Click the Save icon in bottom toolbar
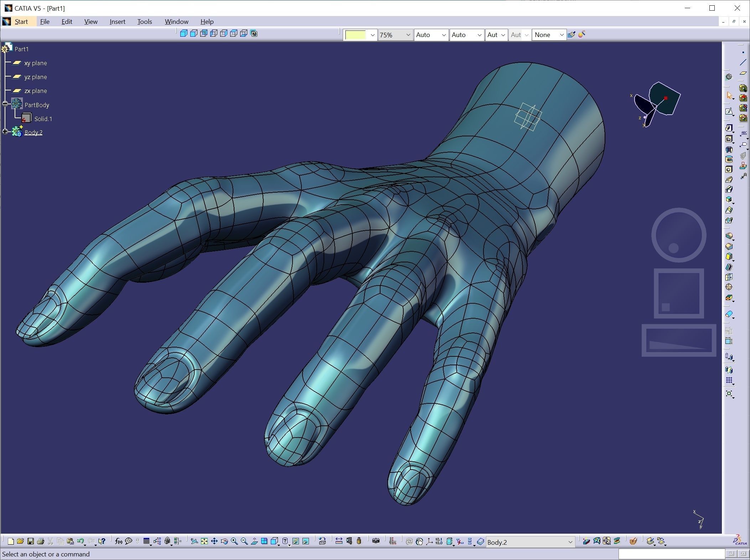750x560 pixels. pos(31,541)
